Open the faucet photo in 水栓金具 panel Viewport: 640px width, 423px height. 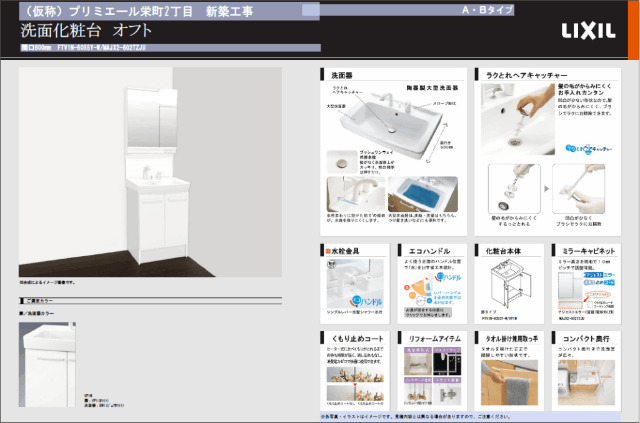coord(355,283)
